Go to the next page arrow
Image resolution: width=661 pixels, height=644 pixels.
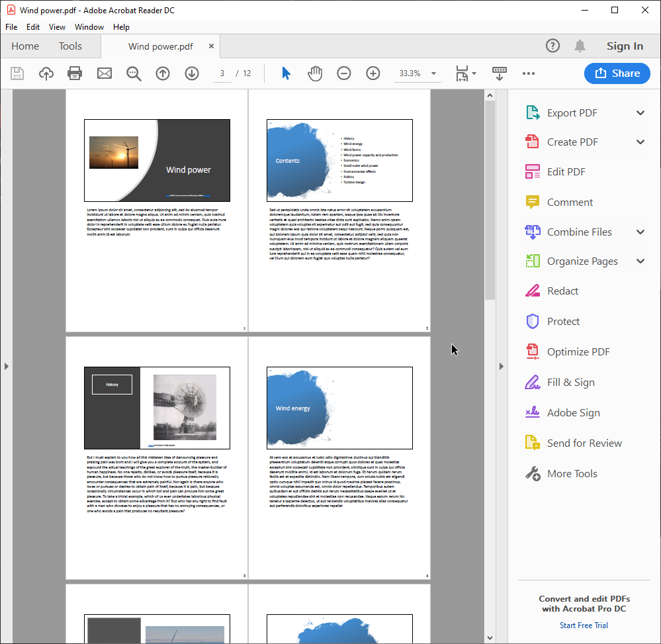(192, 73)
